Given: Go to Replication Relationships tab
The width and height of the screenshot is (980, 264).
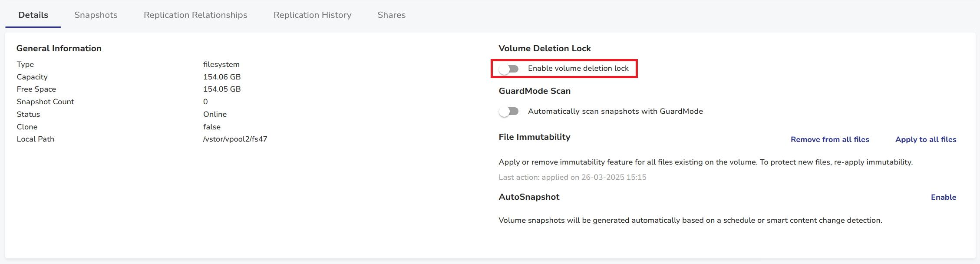Looking at the screenshot, I should (195, 15).
